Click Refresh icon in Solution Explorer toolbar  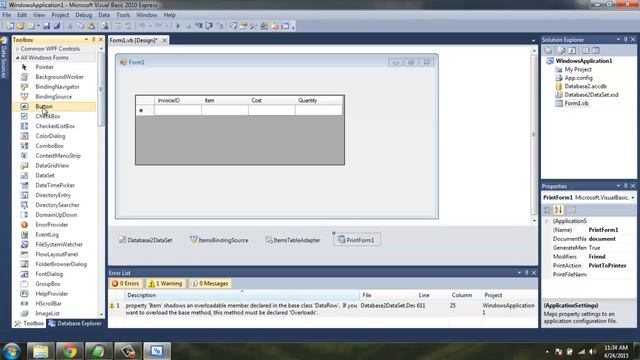tap(572, 50)
